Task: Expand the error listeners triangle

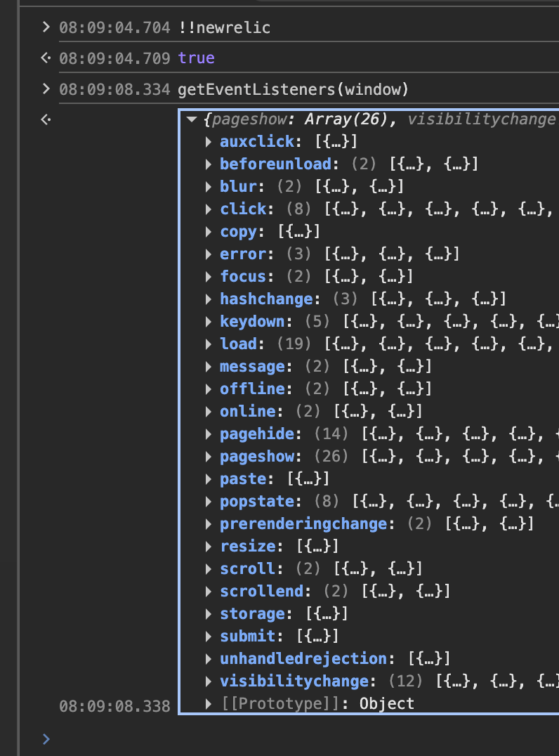Action: point(208,254)
